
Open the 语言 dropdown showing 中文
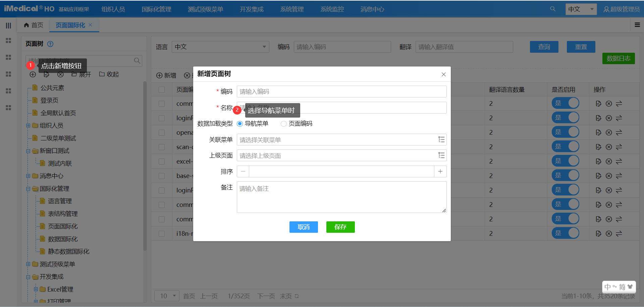click(221, 47)
